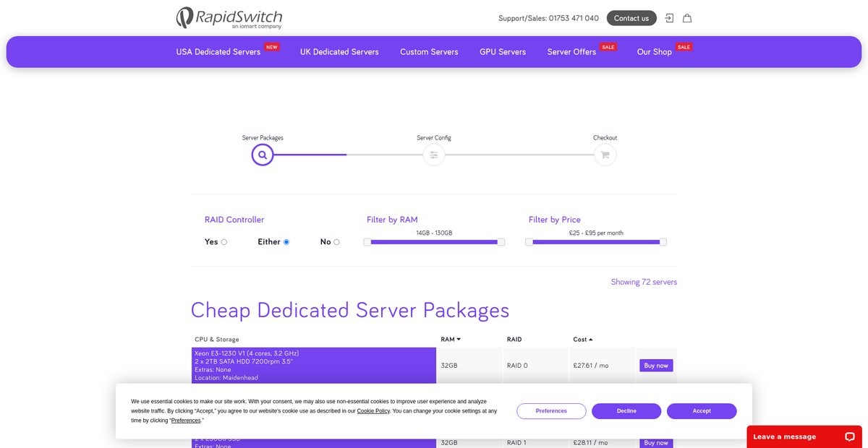The height and width of the screenshot is (448, 868).
Task: Sort table by Cost column
Action: (583, 339)
